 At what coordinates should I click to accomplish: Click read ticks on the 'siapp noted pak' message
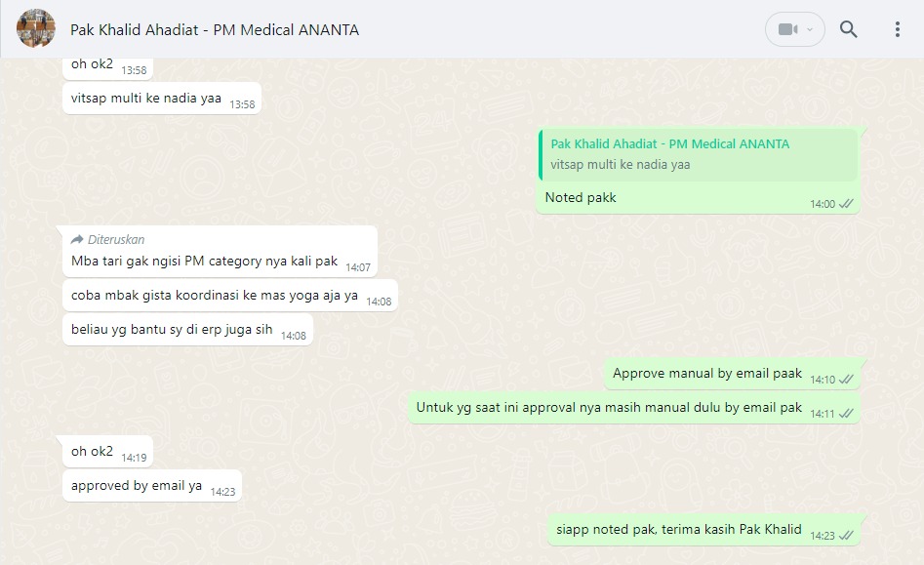(x=846, y=536)
